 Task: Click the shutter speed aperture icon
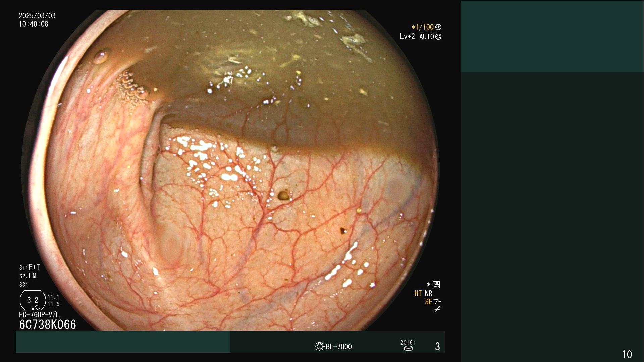[438, 27]
